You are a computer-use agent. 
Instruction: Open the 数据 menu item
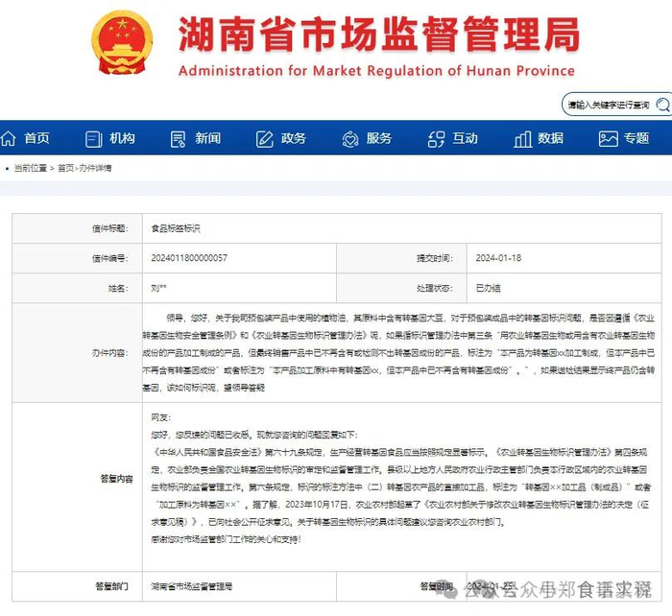pos(551,138)
